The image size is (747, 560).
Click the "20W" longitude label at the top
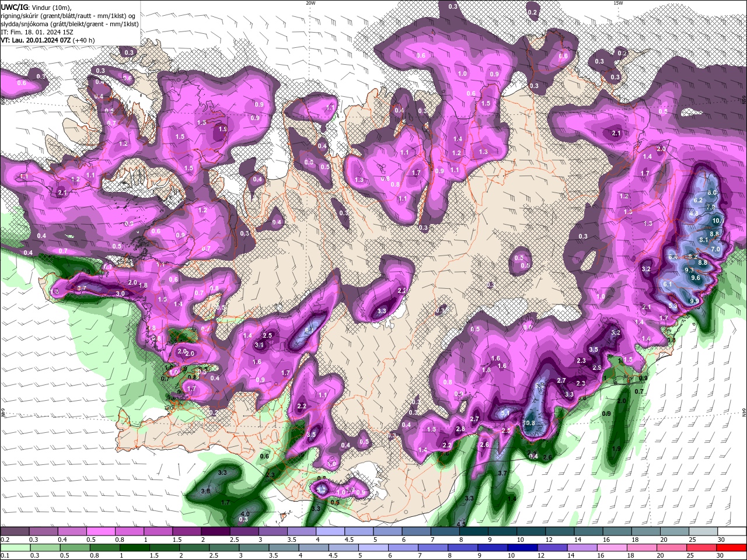[x=310, y=3]
